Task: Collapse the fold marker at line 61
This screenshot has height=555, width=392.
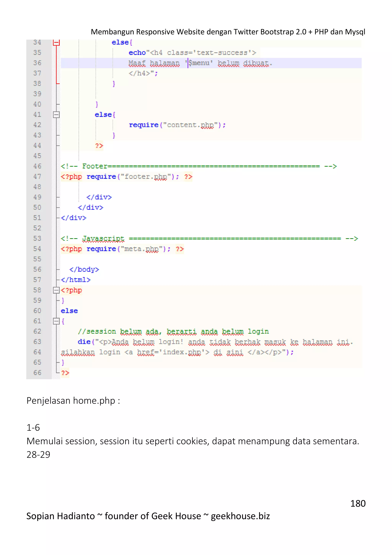Action: [x=56, y=321]
